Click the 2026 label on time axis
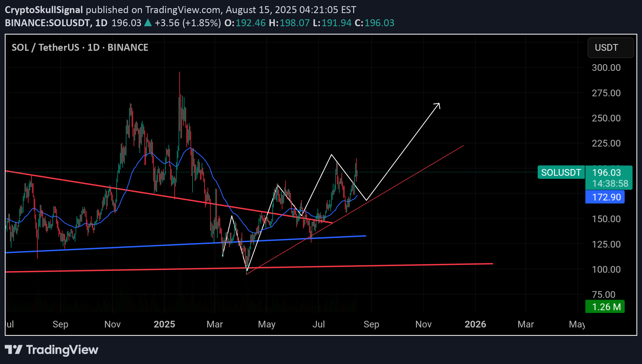Image resolution: width=642 pixels, height=364 pixels. (x=475, y=324)
